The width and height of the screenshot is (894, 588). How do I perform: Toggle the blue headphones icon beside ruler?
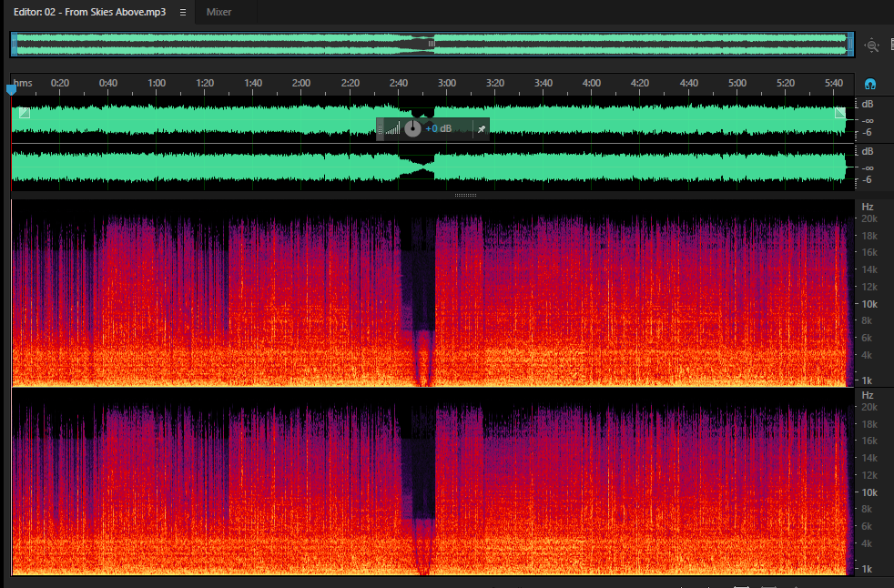coord(869,84)
